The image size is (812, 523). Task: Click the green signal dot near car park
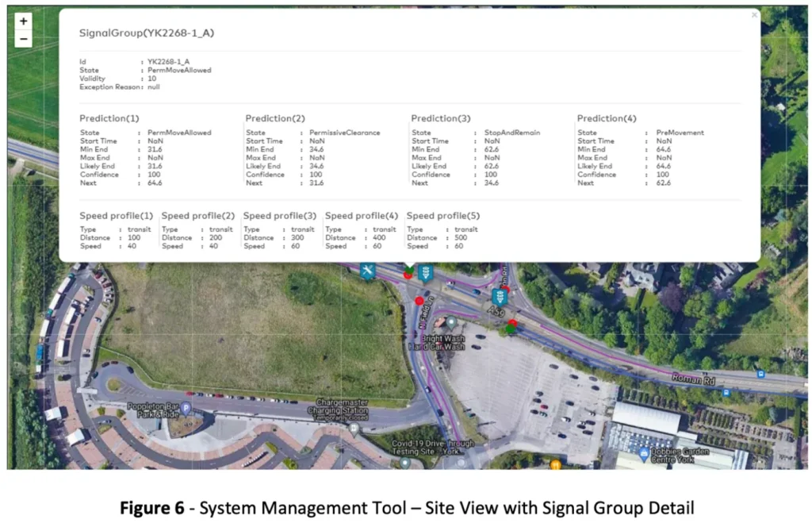pos(511,328)
